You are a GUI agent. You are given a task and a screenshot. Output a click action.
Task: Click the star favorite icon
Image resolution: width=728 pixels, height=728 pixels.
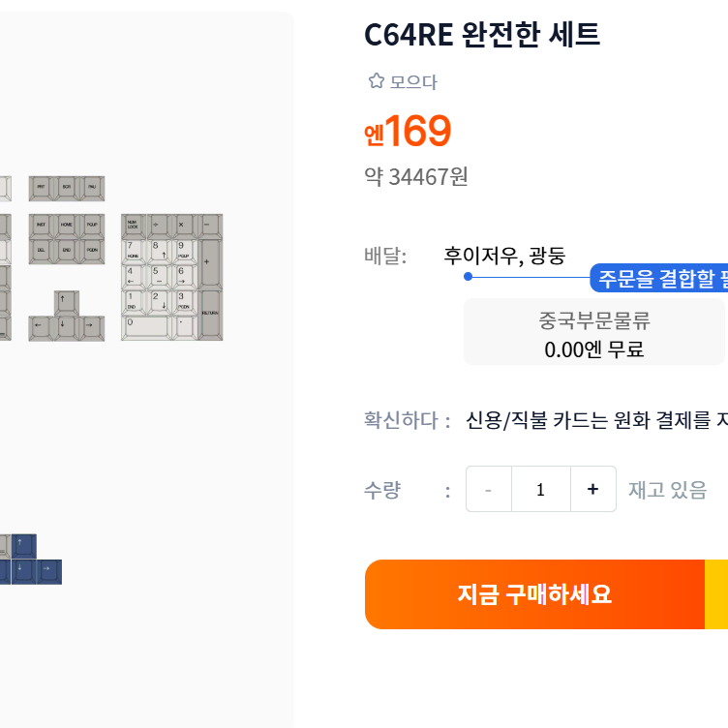[376, 80]
